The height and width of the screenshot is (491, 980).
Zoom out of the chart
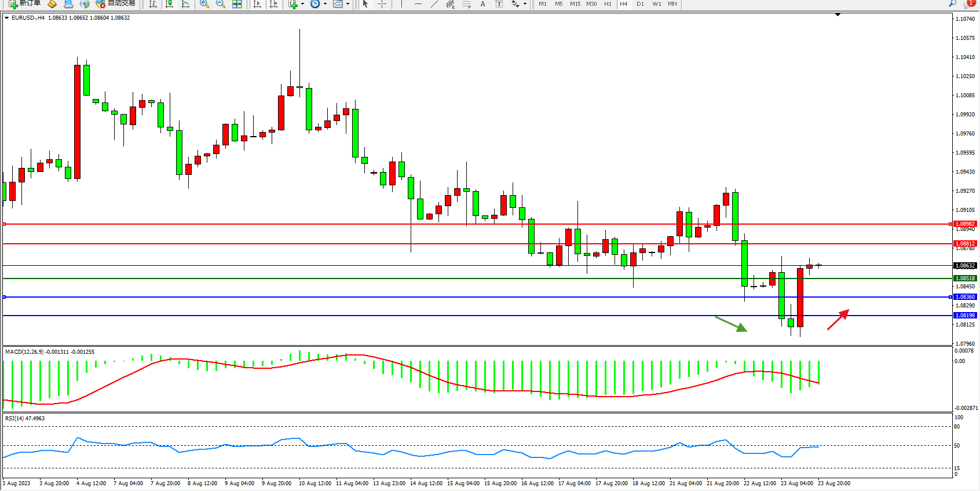[x=221, y=4]
